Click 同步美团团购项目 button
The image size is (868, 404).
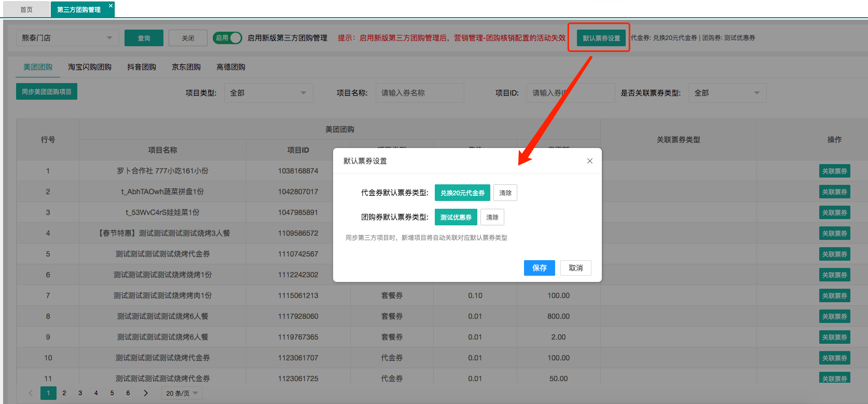(x=47, y=91)
